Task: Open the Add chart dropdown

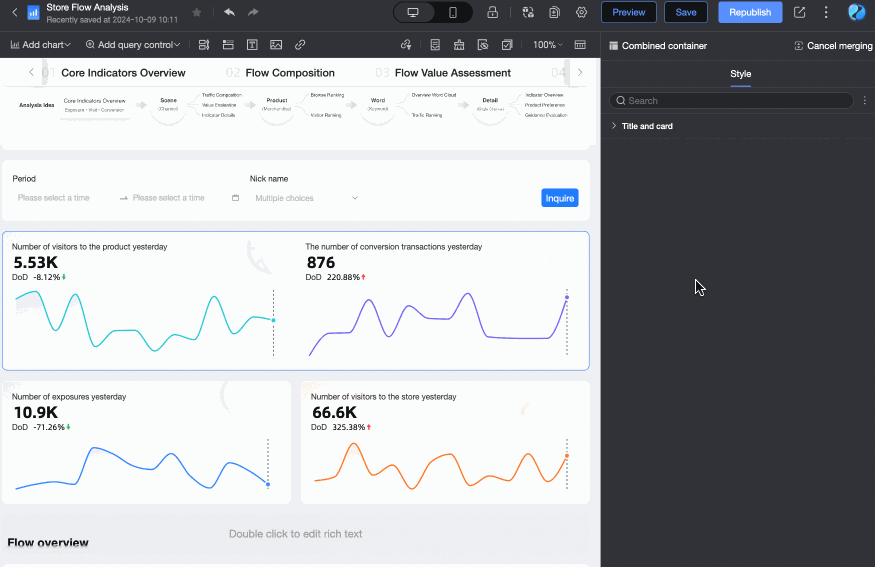Action: [41, 45]
